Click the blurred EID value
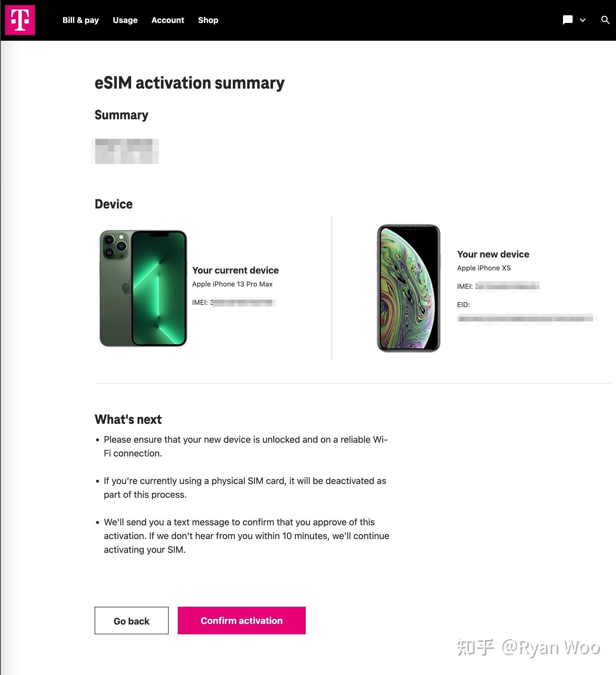This screenshot has height=675, width=616. coord(525,318)
